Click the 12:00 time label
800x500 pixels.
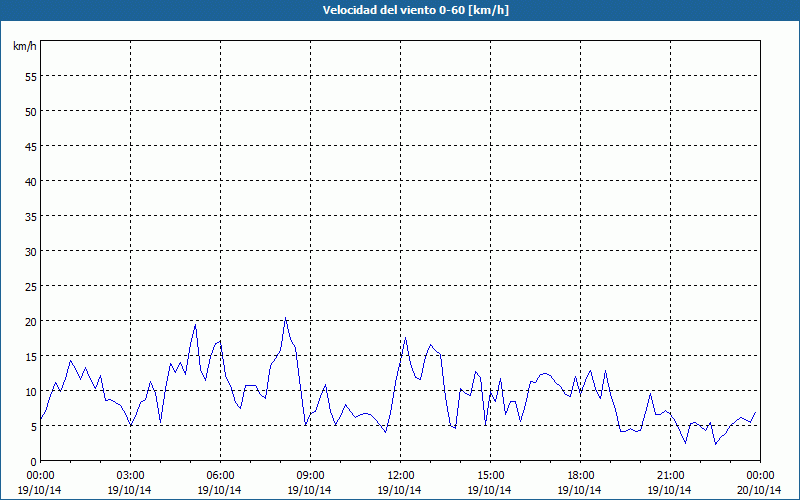point(401,476)
